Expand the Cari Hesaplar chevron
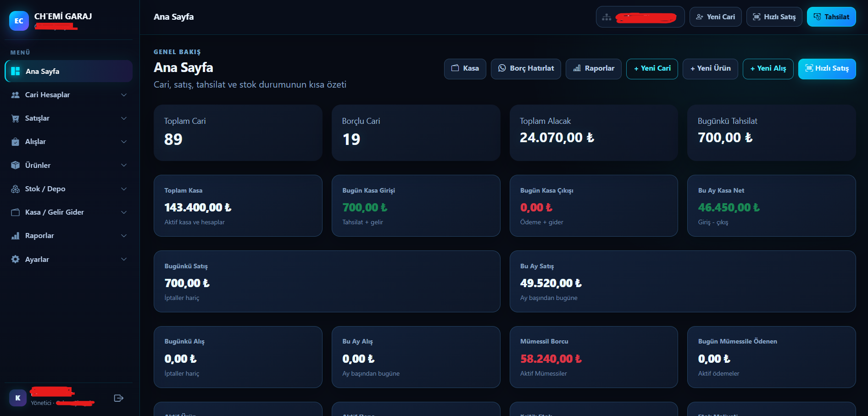Image resolution: width=868 pixels, height=416 pixels. (x=124, y=95)
